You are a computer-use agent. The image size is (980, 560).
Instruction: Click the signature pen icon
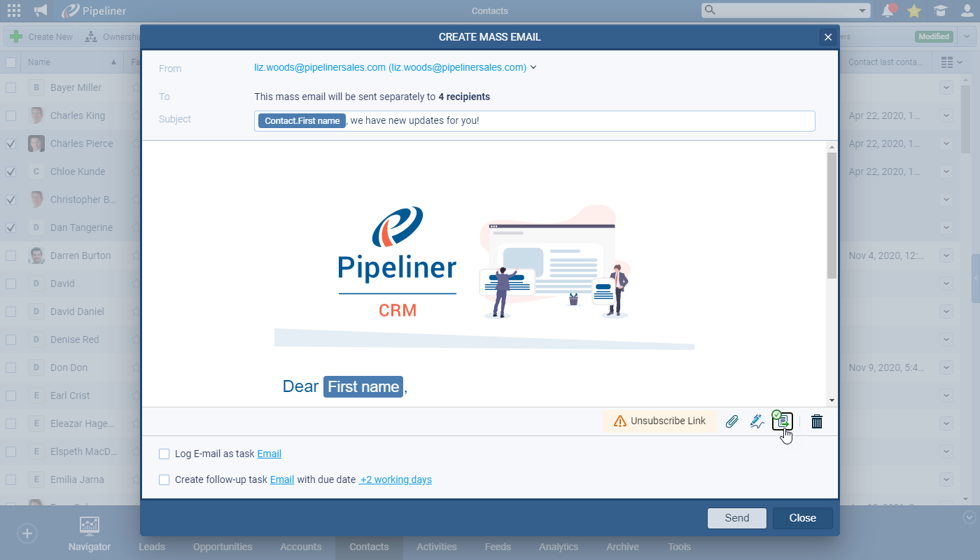(757, 421)
